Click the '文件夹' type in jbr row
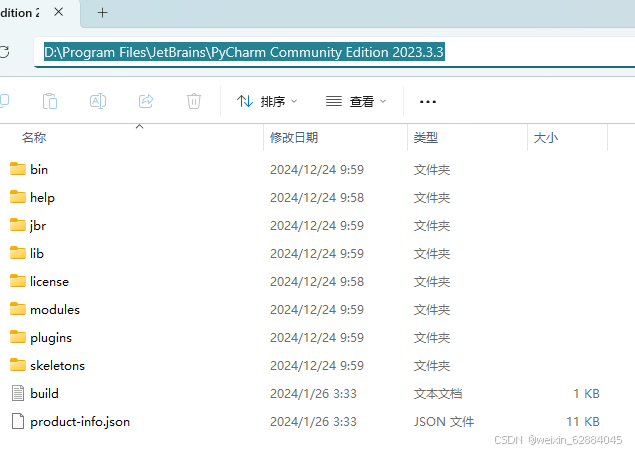 (x=432, y=226)
